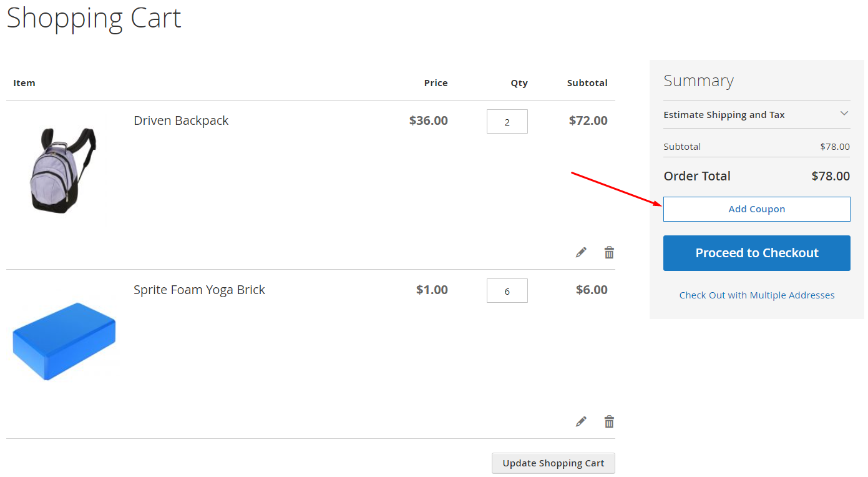Open the Estimate Shipping and Tax section
This screenshot has height=477, width=868.
click(x=757, y=114)
